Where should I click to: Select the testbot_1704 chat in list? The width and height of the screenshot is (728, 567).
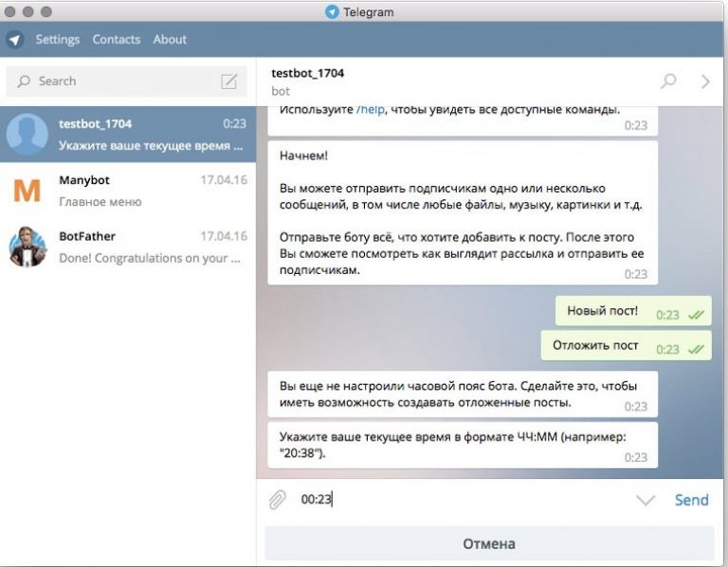click(128, 135)
